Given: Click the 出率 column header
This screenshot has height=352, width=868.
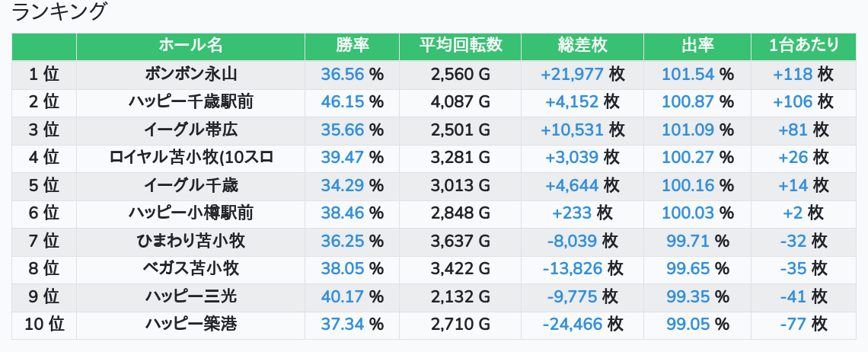Looking at the screenshot, I should click(x=697, y=46).
